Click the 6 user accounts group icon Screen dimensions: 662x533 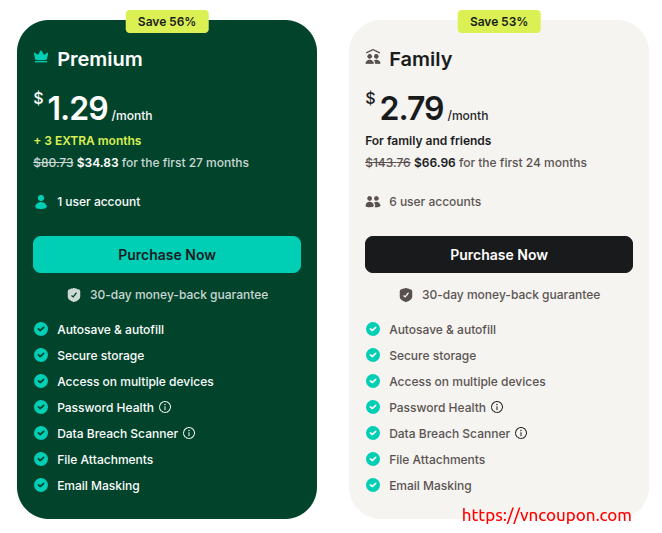373,202
